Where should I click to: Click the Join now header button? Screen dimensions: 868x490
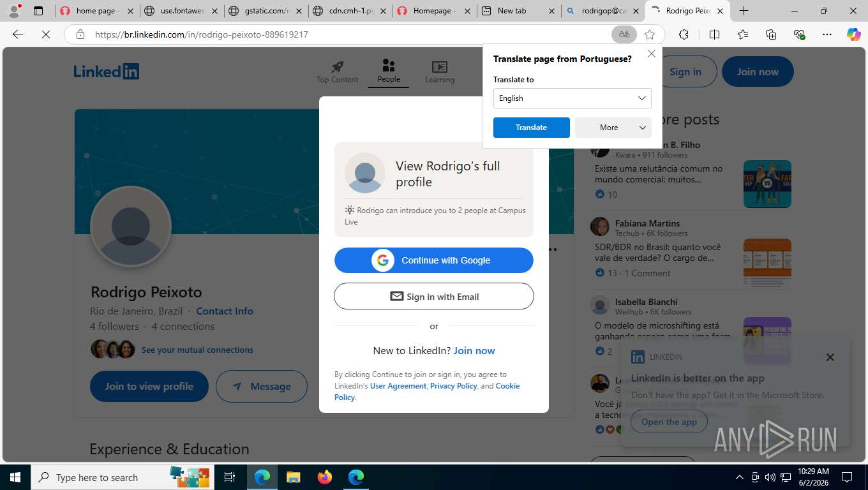tap(758, 71)
